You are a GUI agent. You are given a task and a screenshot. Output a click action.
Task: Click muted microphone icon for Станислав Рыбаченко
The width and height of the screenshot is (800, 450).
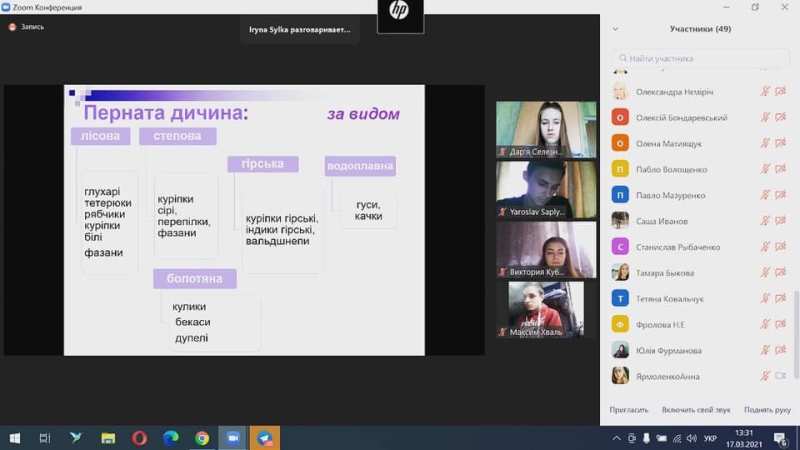(x=765, y=247)
